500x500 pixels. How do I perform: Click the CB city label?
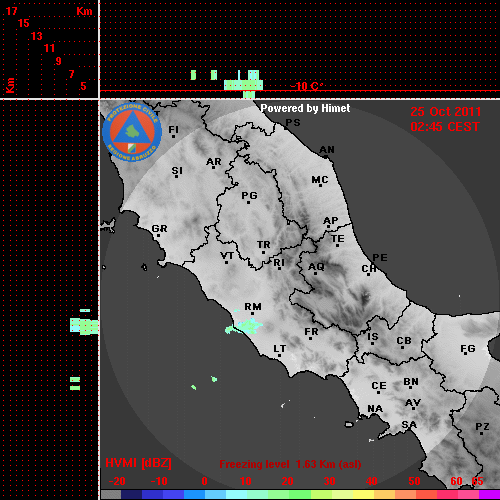tap(404, 341)
